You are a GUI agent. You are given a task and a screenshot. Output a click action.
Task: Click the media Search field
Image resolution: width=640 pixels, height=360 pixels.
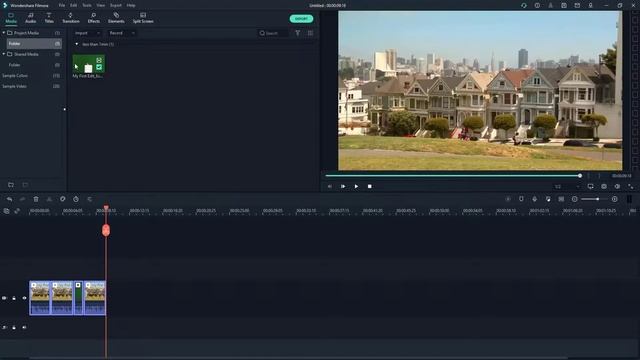(273, 33)
